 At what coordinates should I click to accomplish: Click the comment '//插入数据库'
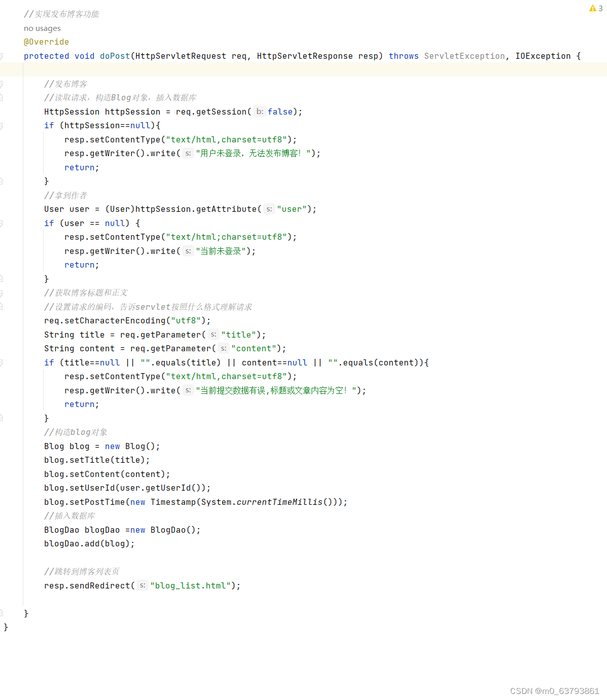click(69, 516)
